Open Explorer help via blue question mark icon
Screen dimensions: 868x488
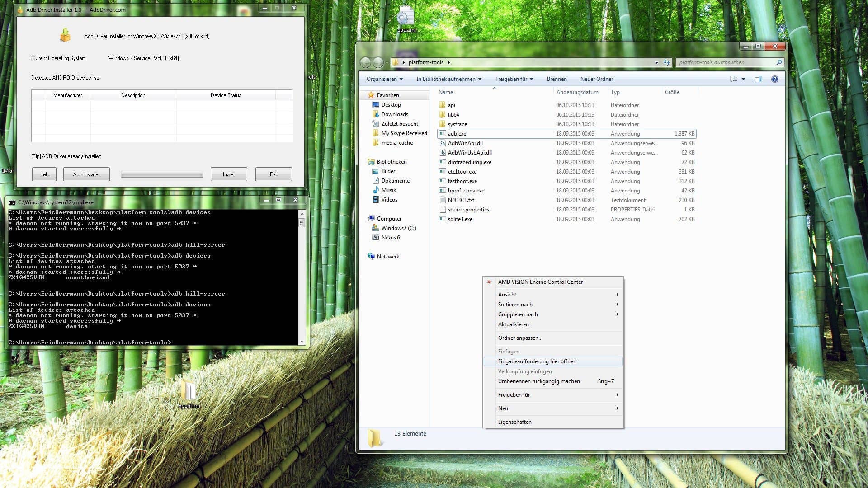click(775, 79)
